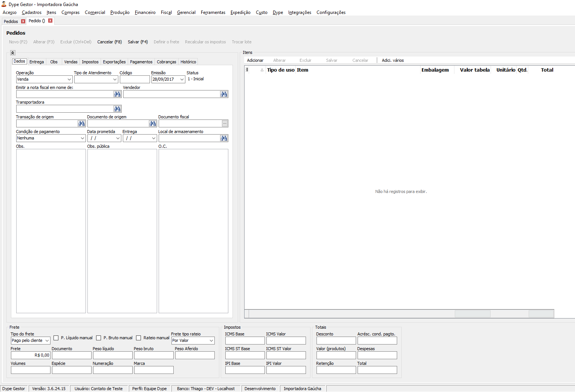Click the Desconto field in Totais

[x=336, y=341]
